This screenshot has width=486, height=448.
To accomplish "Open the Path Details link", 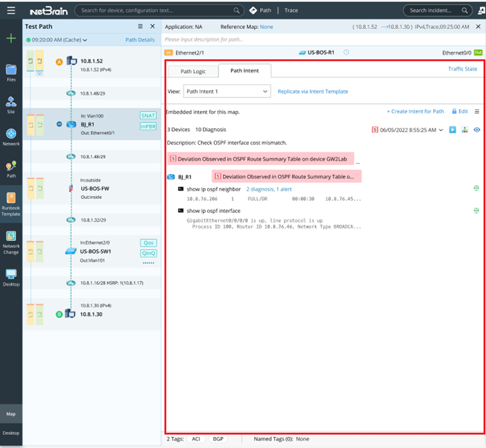I will coord(139,39).
